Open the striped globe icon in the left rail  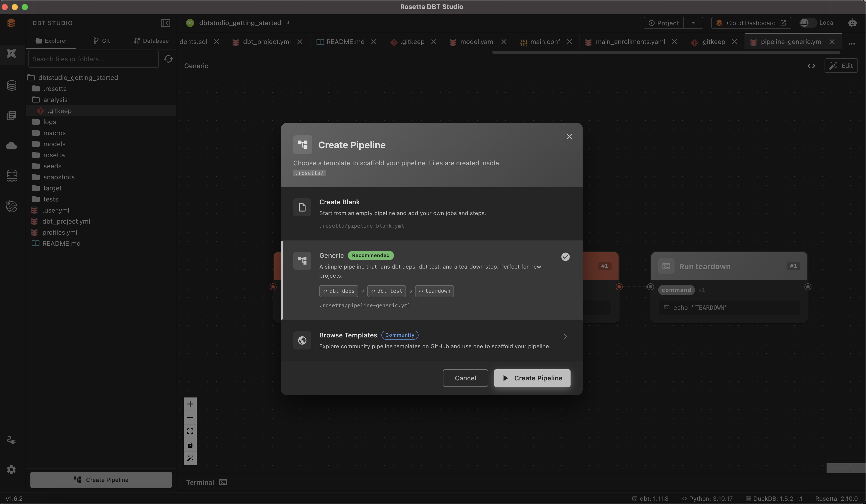point(12,206)
